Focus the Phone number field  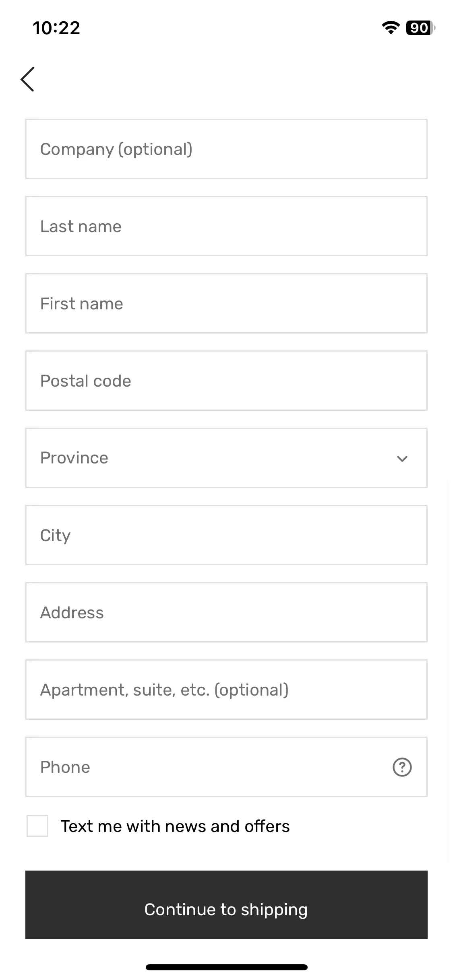point(226,767)
